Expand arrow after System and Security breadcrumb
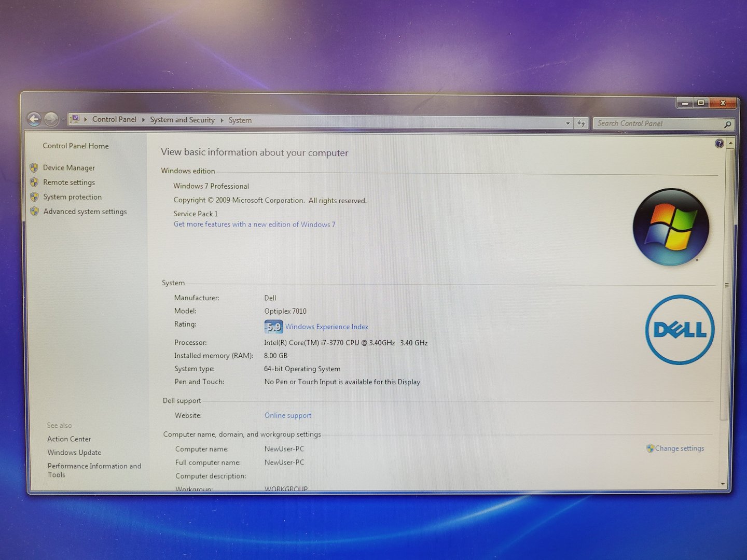Image resolution: width=747 pixels, height=560 pixels. 222,120
